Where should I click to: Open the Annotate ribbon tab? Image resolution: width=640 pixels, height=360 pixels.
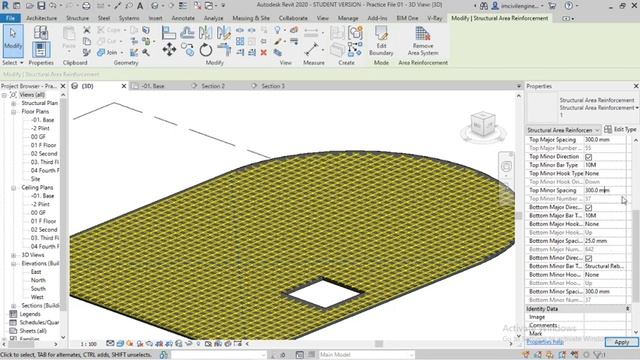183,18
